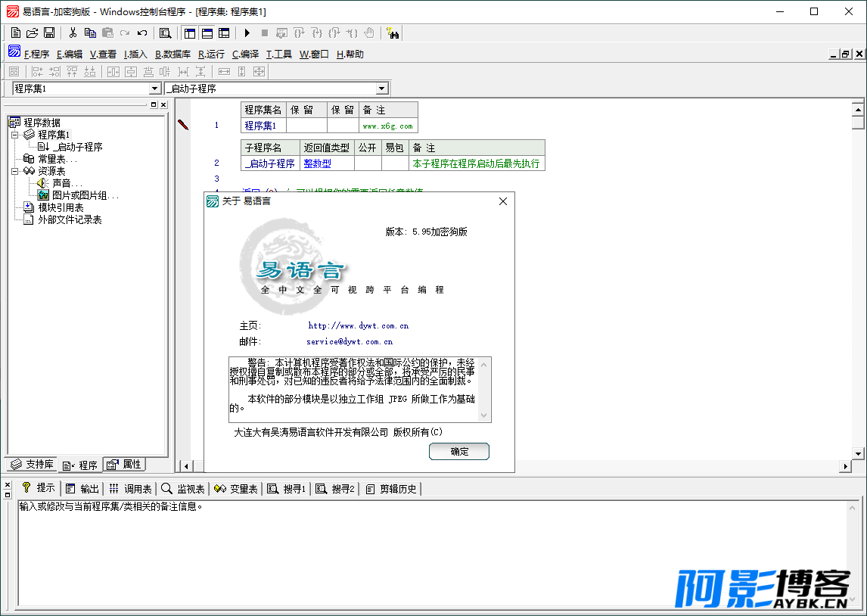867x616 pixels.
Task: Click the New file toolbar icon
Action: [15, 33]
